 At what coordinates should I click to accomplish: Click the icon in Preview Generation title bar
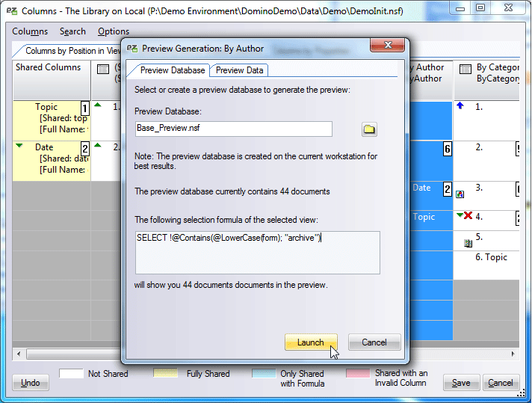[132, 49]
